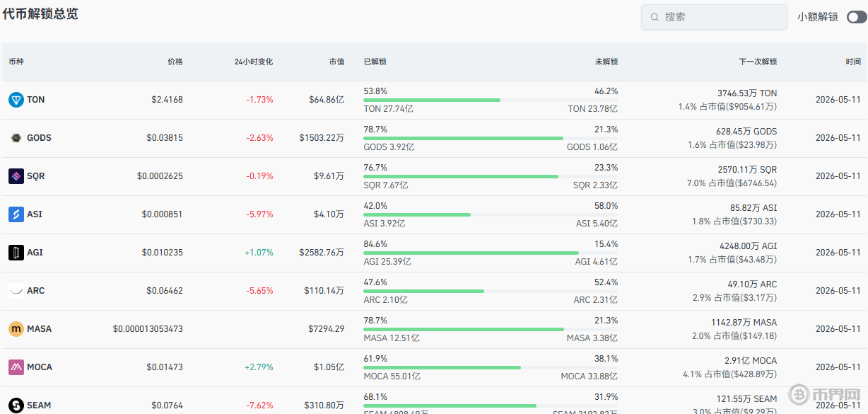Click ARC unlock progress bar
Viewport: 868px width, 414px height.
[491, 291]
